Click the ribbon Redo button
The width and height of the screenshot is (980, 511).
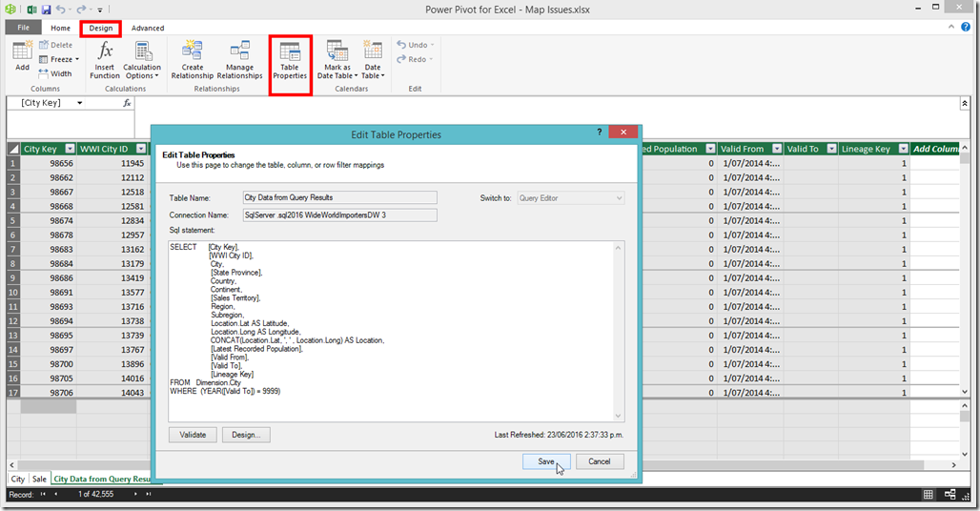(415, 59)
